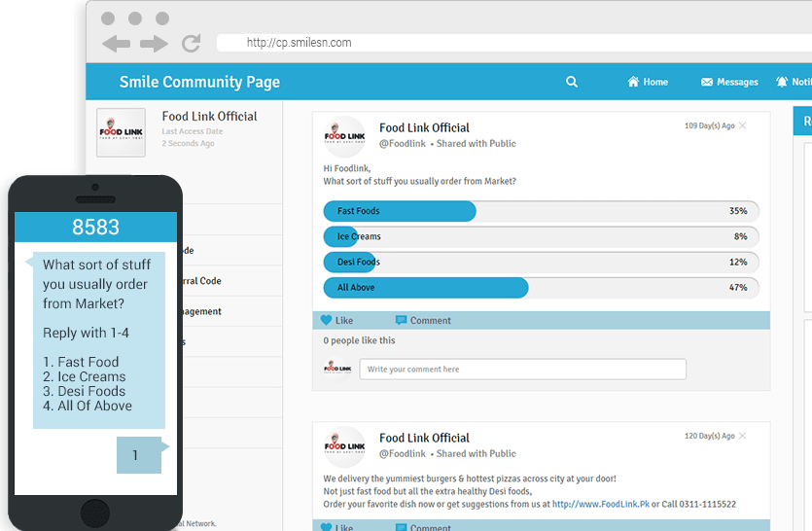Click Food Link Official poll post title
This screenshot has width=812, height=531.
[424, 127]
